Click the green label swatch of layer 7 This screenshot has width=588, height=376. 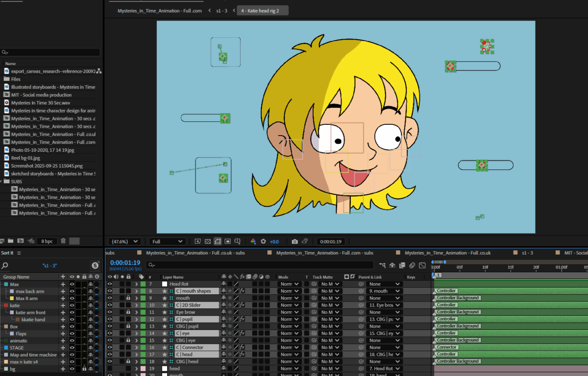click(x=143, y=284)
